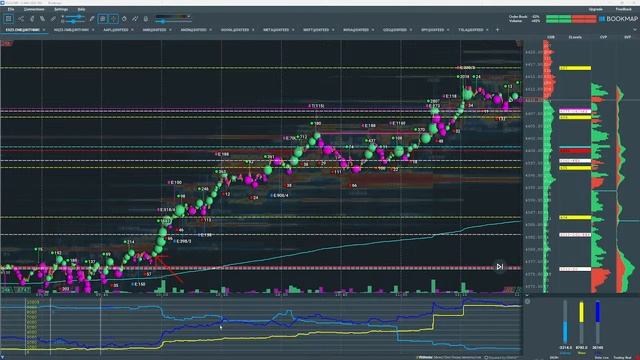Open the indicator panel gear settings
Screen dimensions: 640x360
tap(527, 301)
